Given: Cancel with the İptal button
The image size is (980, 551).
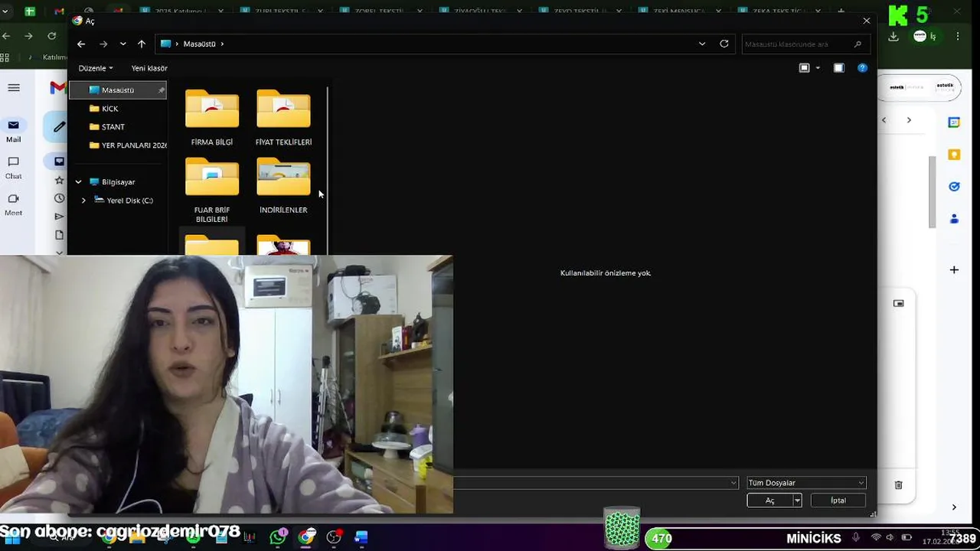Looking at the screenshot, I should [838, 500].
